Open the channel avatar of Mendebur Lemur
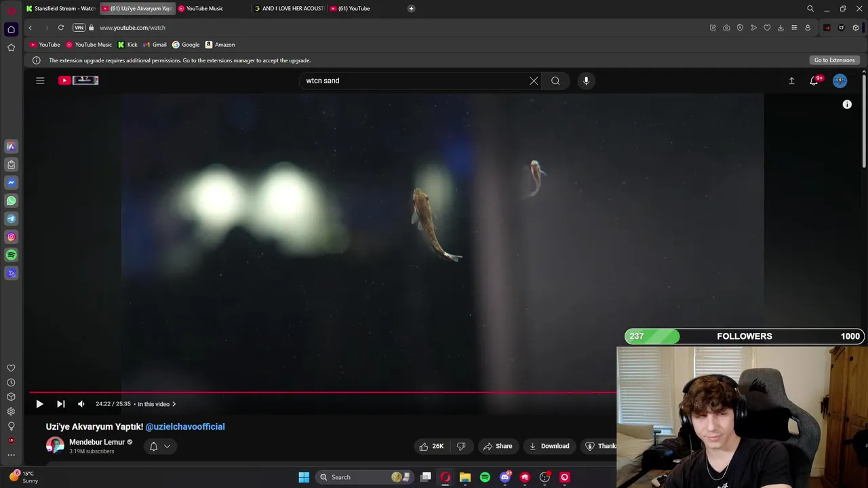 [x=55, y=446]
